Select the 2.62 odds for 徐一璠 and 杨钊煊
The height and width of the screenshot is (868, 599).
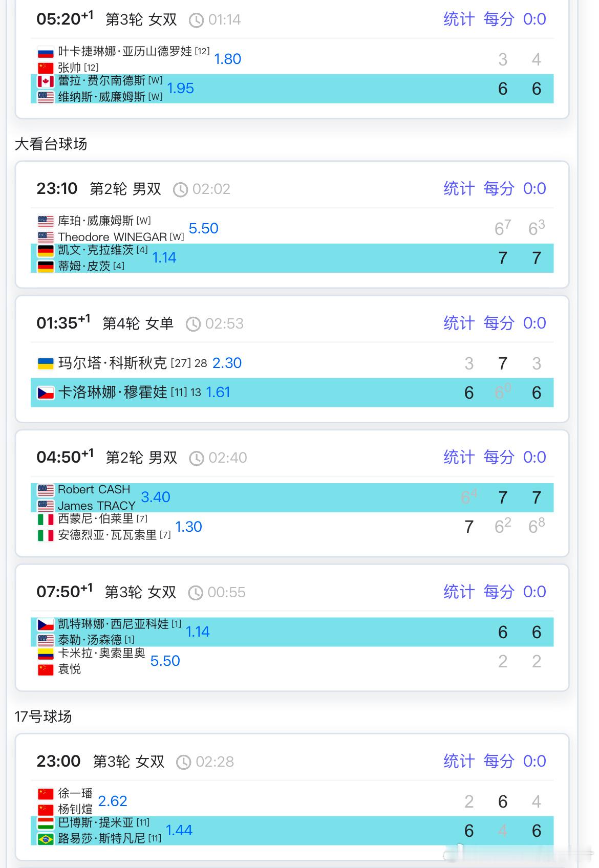pos(113,801)
